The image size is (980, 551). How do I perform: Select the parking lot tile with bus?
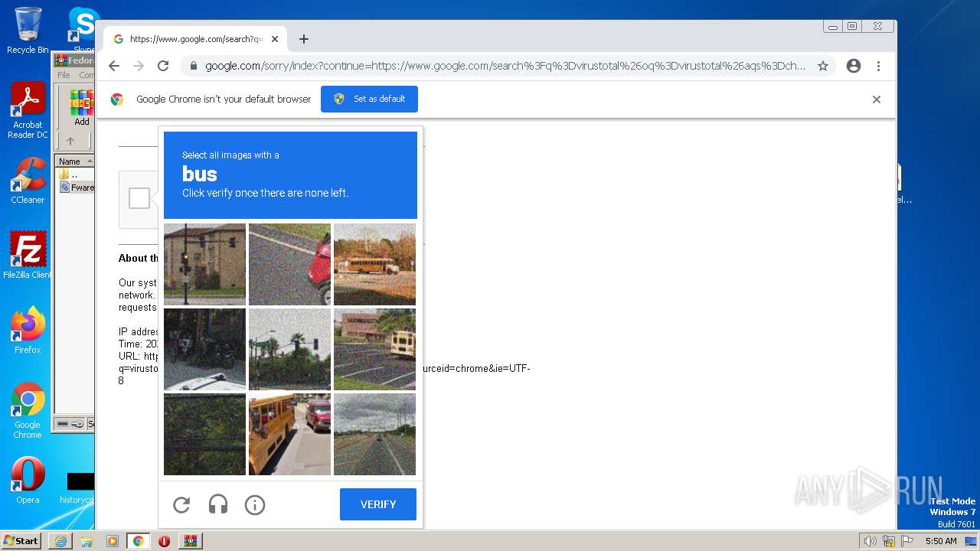[x=374, y=349]
